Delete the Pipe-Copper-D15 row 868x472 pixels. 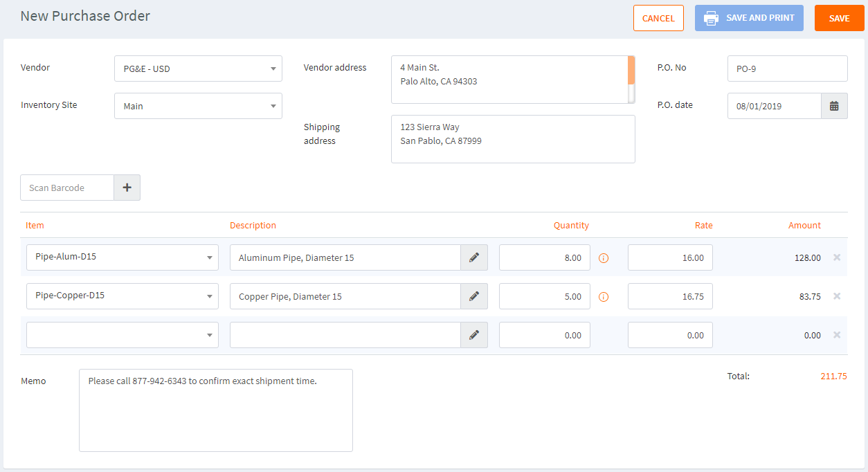click(x=837, y=296)
